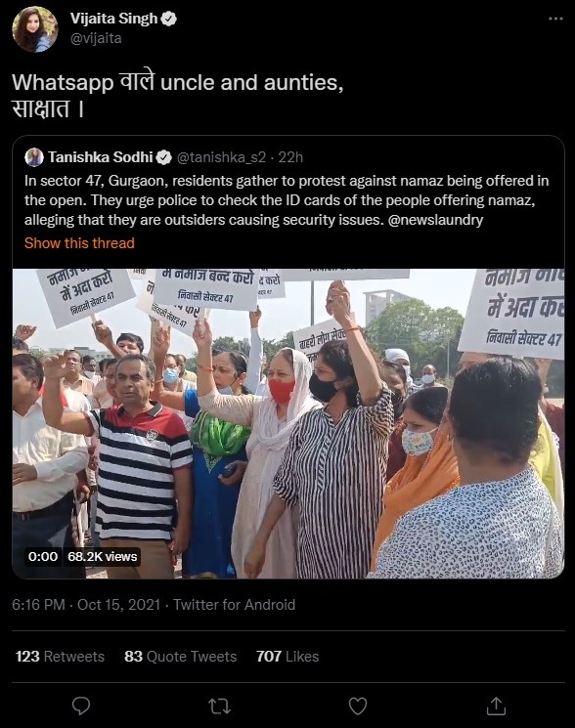575x728 pixels.
Task: Open Vijaita Singh's profile picture
Action: click(x=35, y=29)
